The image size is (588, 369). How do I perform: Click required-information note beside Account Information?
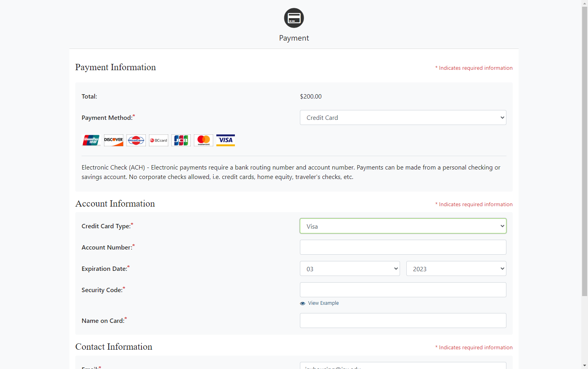click(x=474, y=204)
